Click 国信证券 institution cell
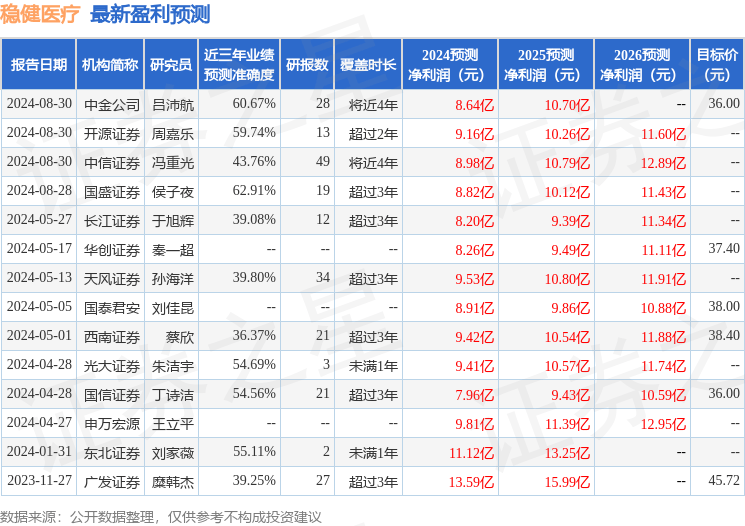 pyautogui.click(x=112, y=394)
